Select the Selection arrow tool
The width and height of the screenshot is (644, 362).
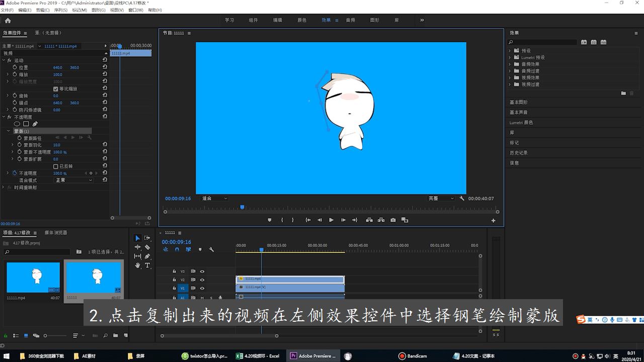[137, 238]
